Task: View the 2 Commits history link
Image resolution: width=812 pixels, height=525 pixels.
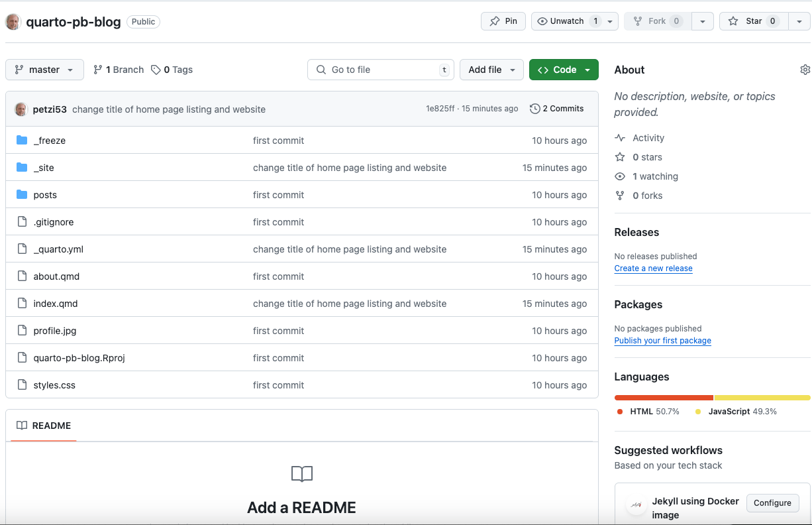Action: click(557, 109)
